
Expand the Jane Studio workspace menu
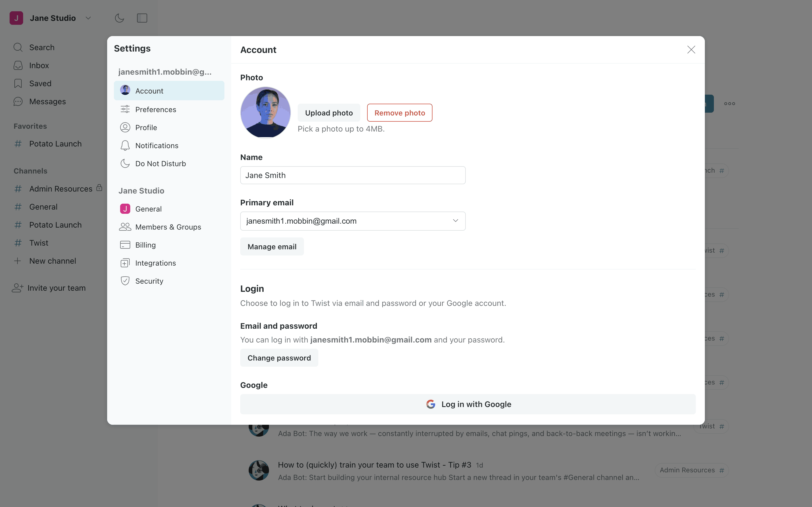pyautogui.click(x=88, y=18)
